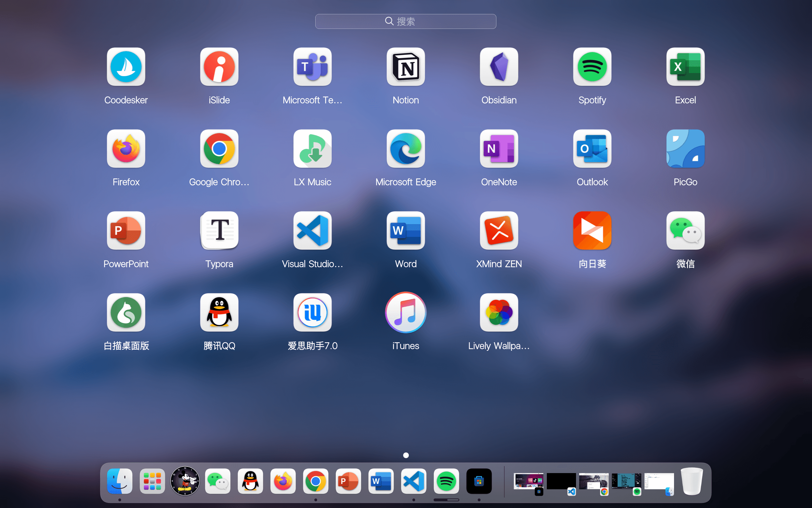Image resolution: width=812 pixels, height=508 pixels.
Task: Click the 搜索 search field
Action: point(406,21)
